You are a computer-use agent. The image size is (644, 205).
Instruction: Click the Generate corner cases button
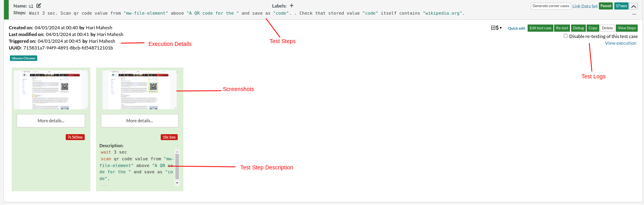pyautogui.click(x=551, y=6)
